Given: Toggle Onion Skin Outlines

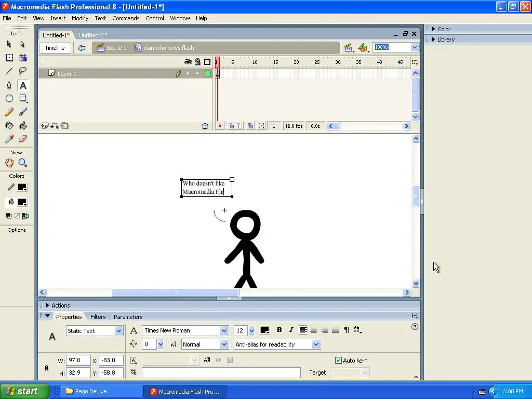Looking at the screenshot, I should [x=240, y=126].
